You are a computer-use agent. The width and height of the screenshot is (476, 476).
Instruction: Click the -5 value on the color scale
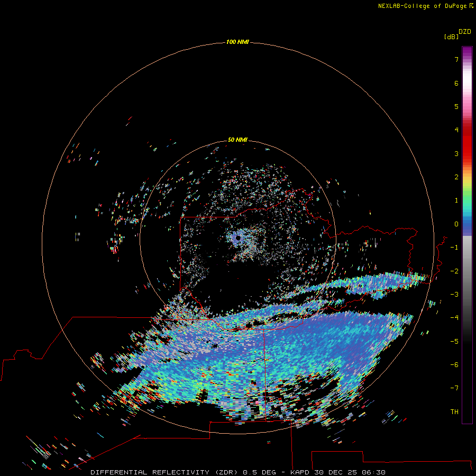point(454,342)
